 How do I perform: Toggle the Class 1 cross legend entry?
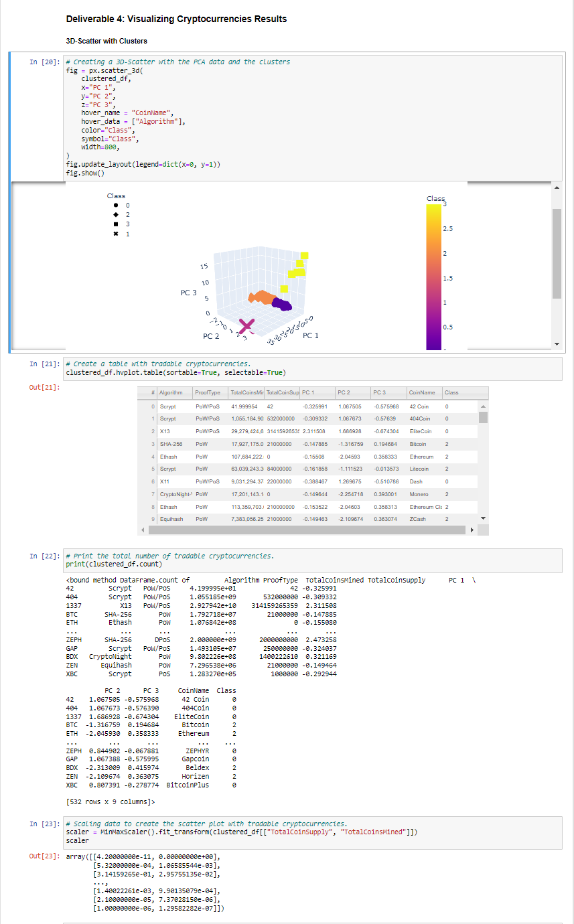point(119,234)
